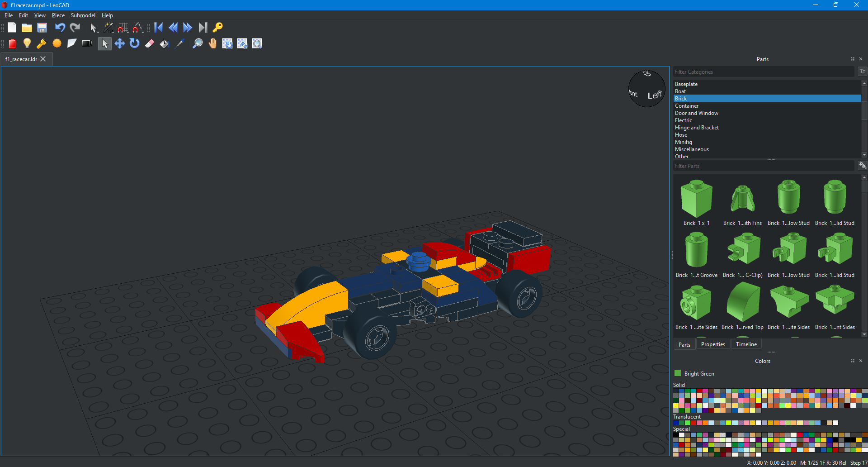Select the Zoom magnifier tool
868x467 pixels.
point(198,43)
